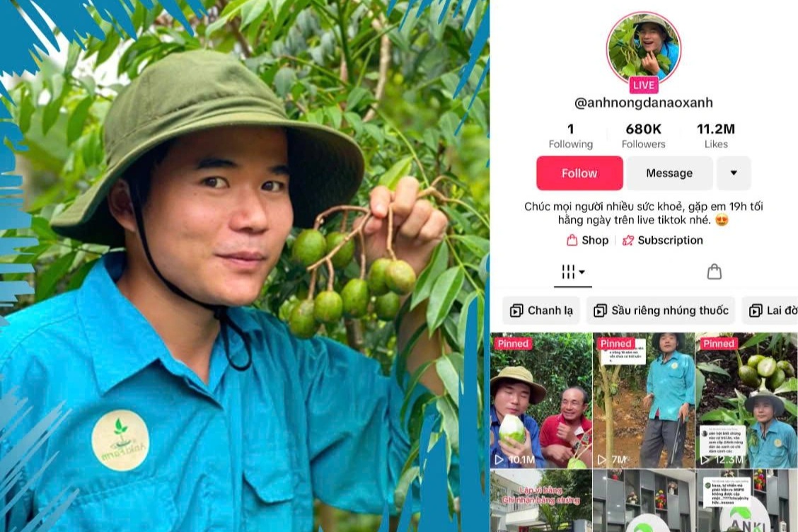
Task: Click the @anhnongdanaoxanh username
Action: pos(643,103)
